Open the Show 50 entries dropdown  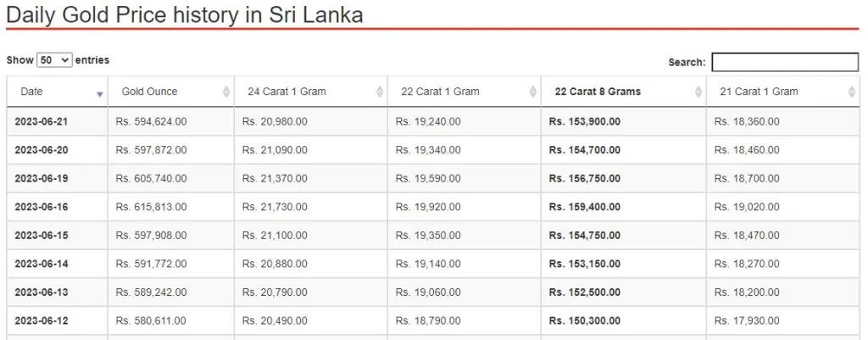click(54, 60)
